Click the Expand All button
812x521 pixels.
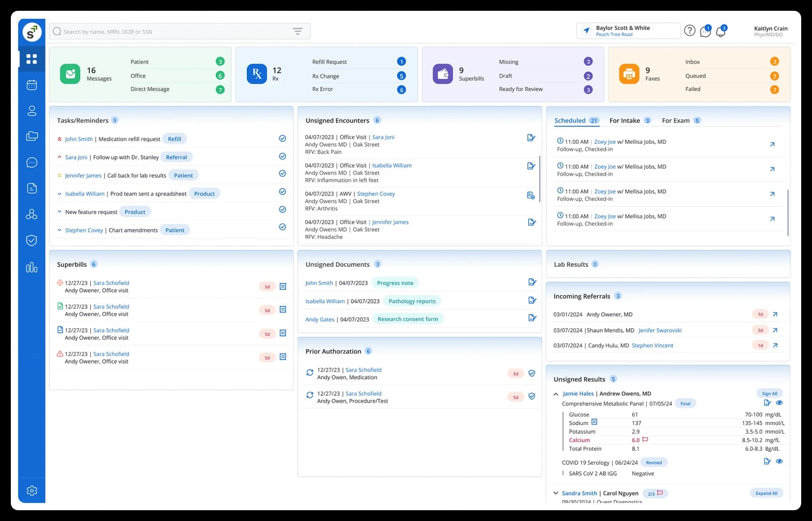click(766, 493)
